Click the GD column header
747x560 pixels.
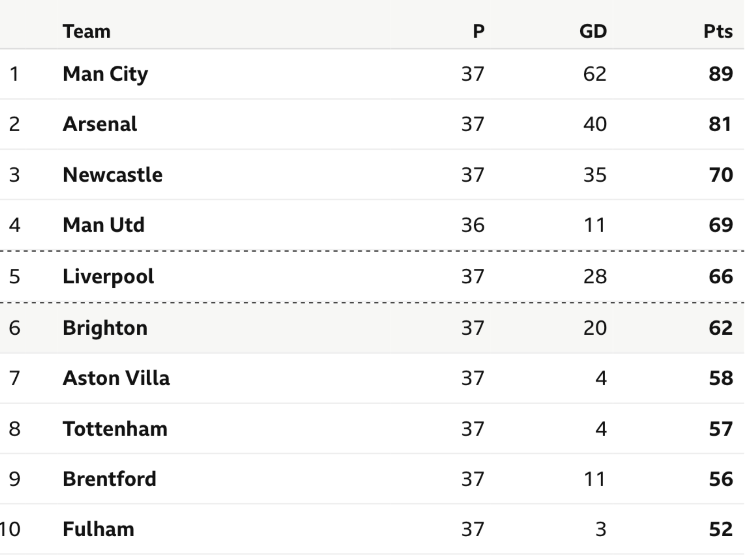(x=593, y=31)
